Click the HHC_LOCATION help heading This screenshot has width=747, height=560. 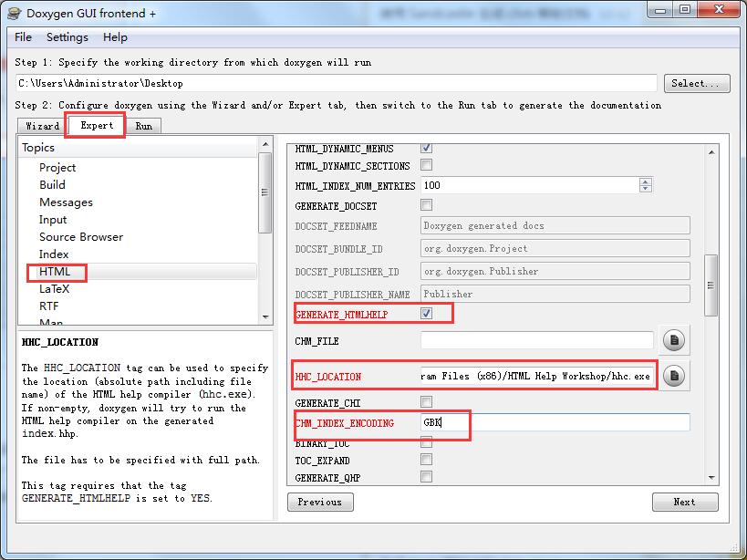60,342
